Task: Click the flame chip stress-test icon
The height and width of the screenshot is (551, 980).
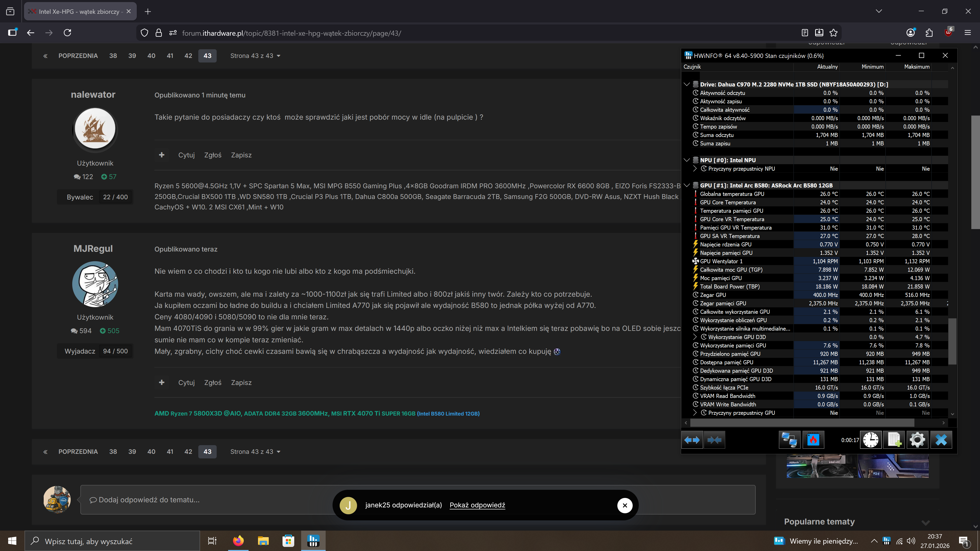Action: (x=813, y=440)
